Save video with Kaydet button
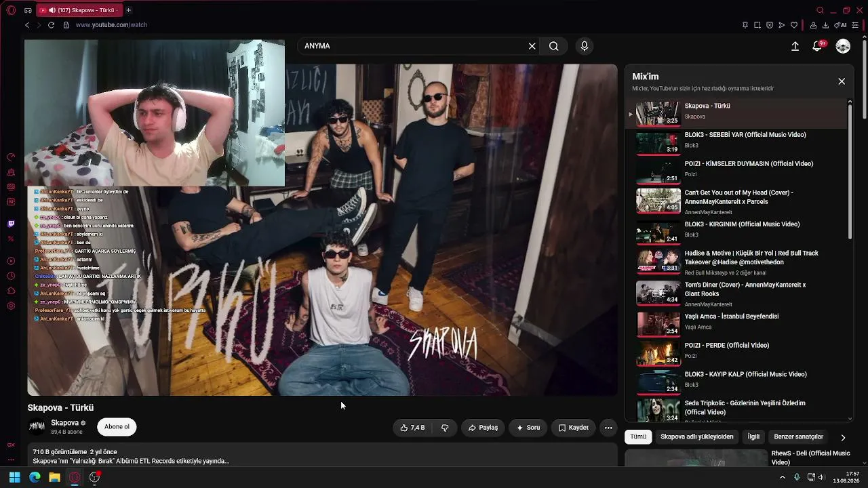 [573, 428]
